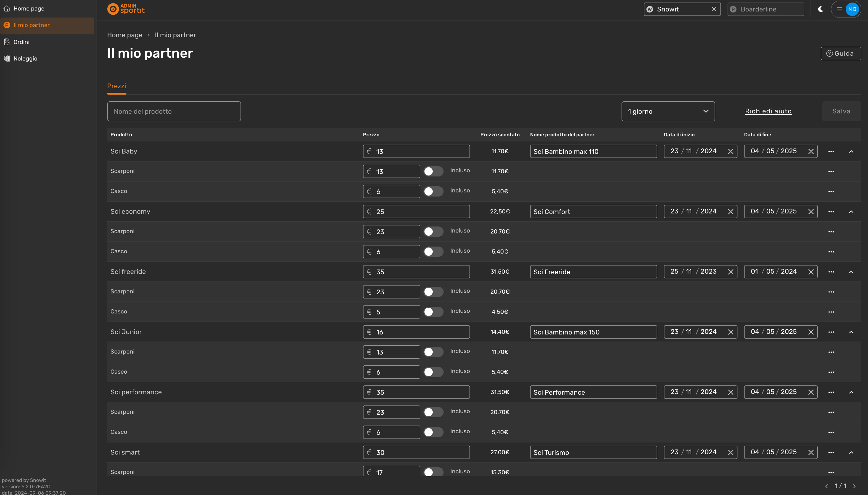Open the Sci Junior Casco options menu
Image resolution: width=868 pixels, height=495 pixels.
click(x=831, y=372)
